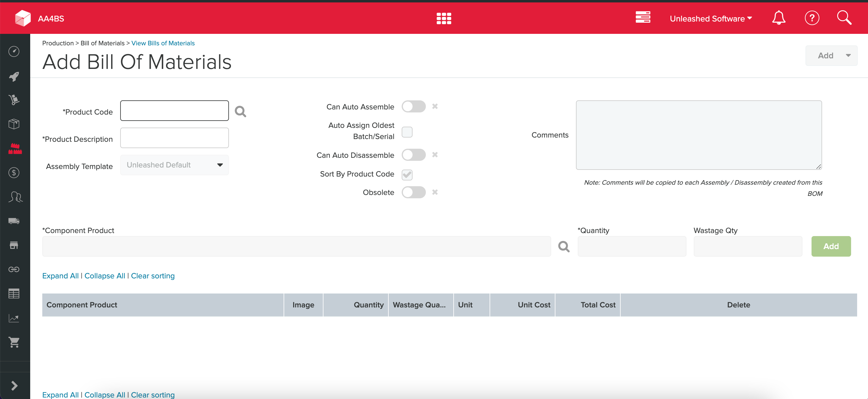The image size is (868, 399).
Task: Open Inventory box icon in sidebar
Action: click(14, 124)
